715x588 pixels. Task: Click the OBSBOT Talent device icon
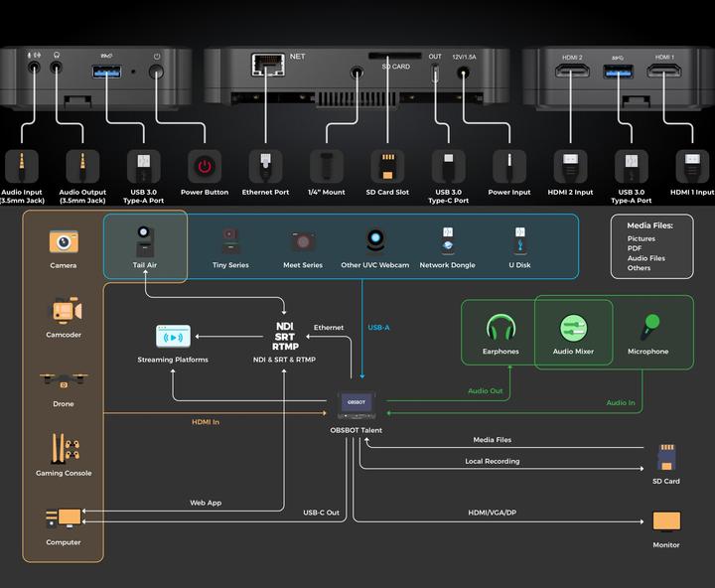click(x=357, y=404)
